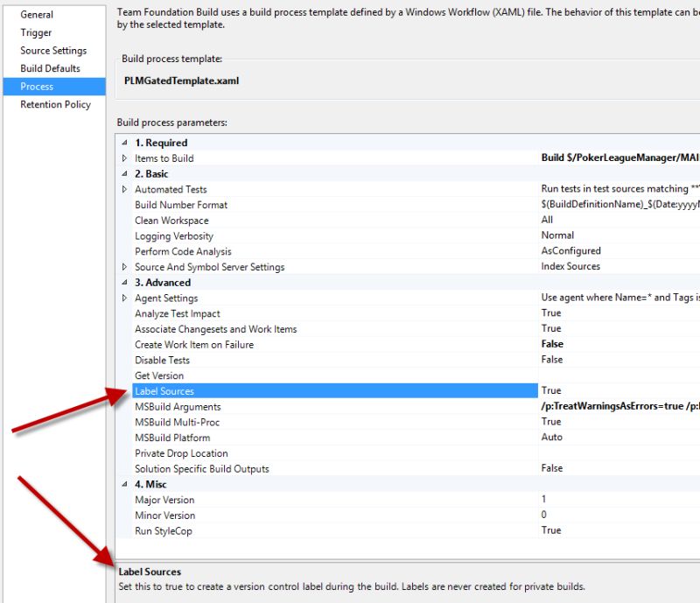Expand the Automated Tests parameter
700x603 pixels.
point(125,190)
